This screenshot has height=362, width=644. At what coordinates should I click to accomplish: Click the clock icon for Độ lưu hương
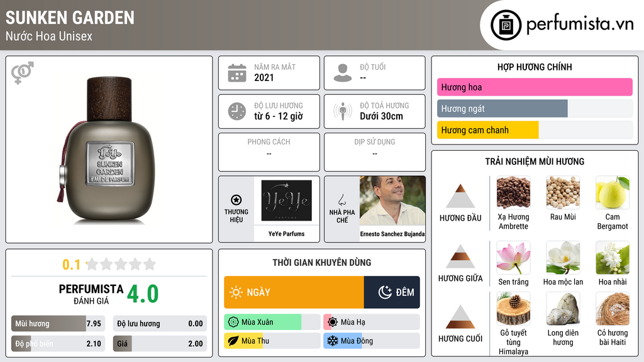(237, 111)
